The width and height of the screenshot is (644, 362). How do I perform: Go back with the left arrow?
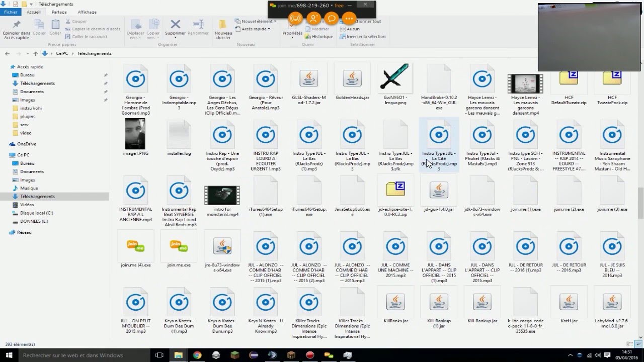7,53
